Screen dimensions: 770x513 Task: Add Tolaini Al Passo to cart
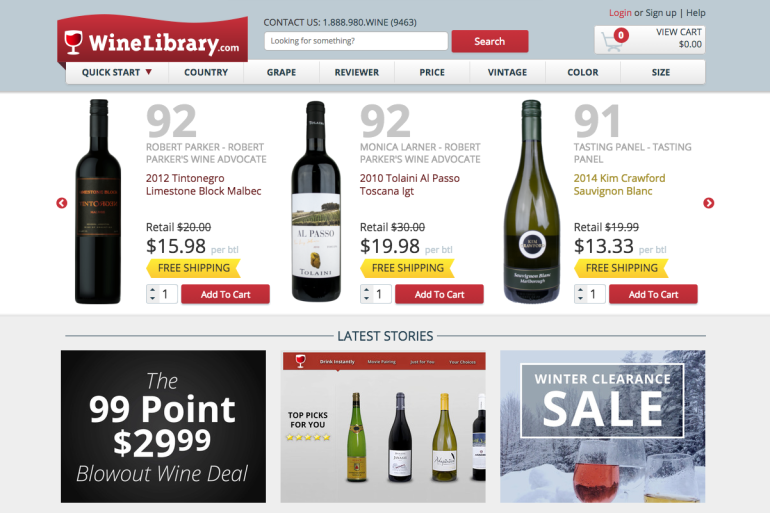tap(439, 294)
